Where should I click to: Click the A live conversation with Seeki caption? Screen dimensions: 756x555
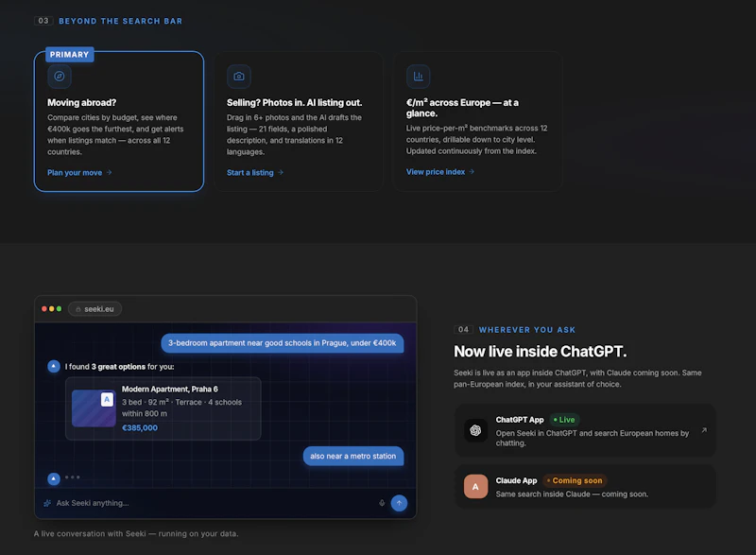point(136,533)
